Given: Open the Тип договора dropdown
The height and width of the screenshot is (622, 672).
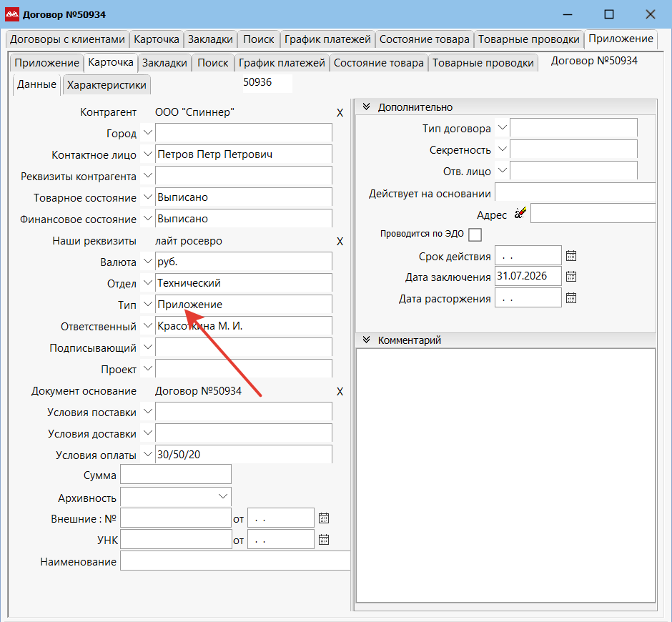Looking at the screenshot, I should [x=503, y=128].
